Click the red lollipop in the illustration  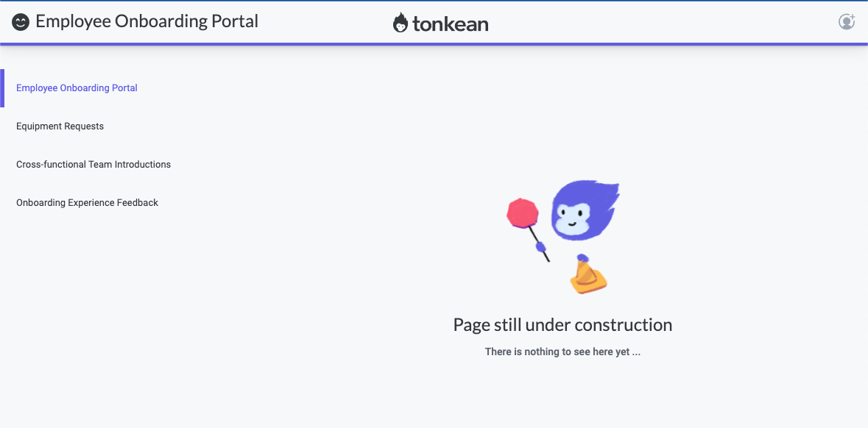523,212
